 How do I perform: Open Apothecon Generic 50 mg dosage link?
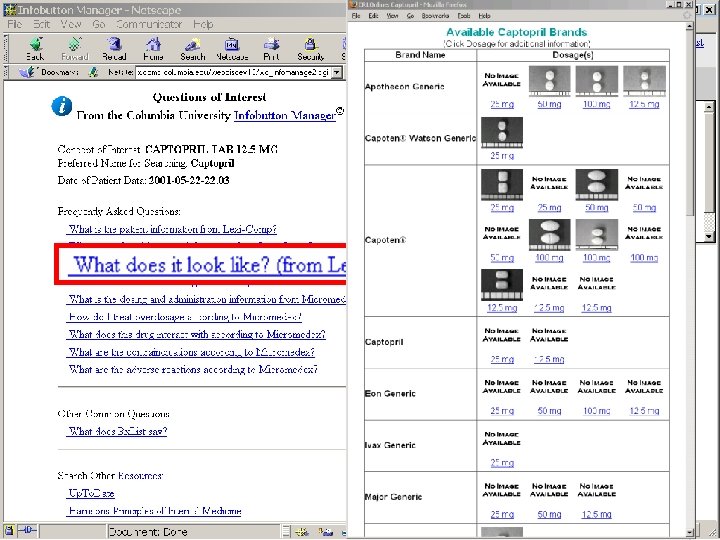pyautogui.click(x=549, y=105)
